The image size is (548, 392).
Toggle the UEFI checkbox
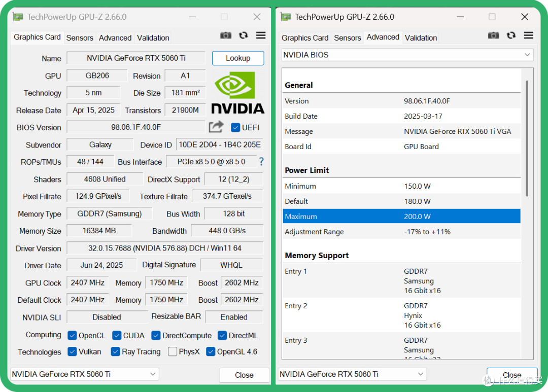point(235,127)
